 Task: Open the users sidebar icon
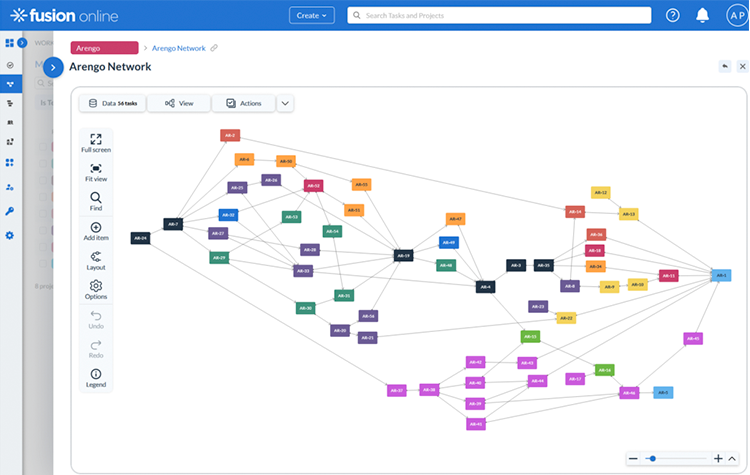point(10,187)
